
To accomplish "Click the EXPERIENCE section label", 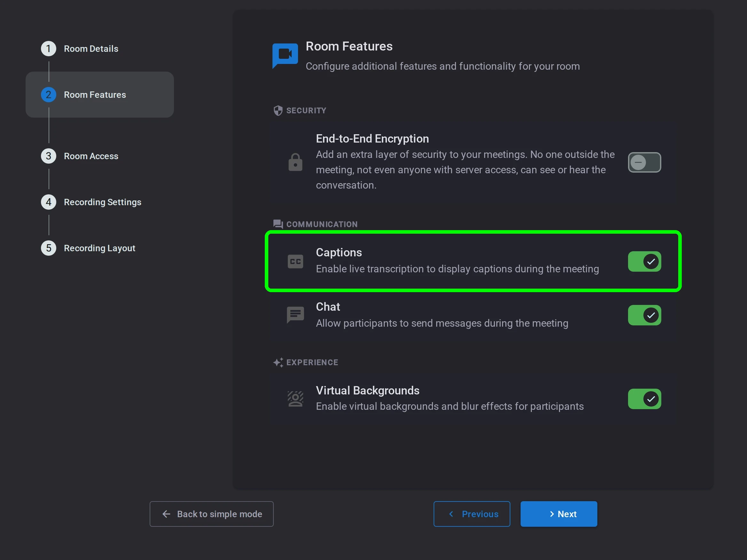I will coord(312,362).
